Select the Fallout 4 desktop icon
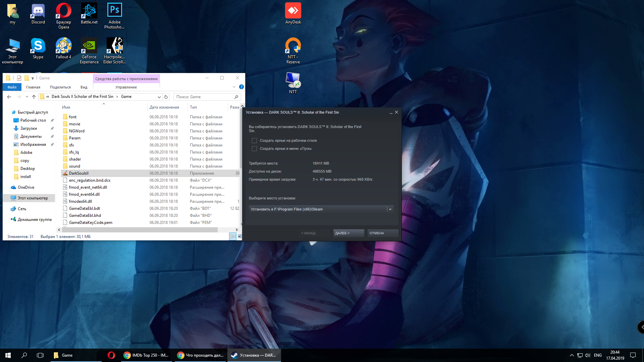Screen dimensions: 644x362 (64, 49)
